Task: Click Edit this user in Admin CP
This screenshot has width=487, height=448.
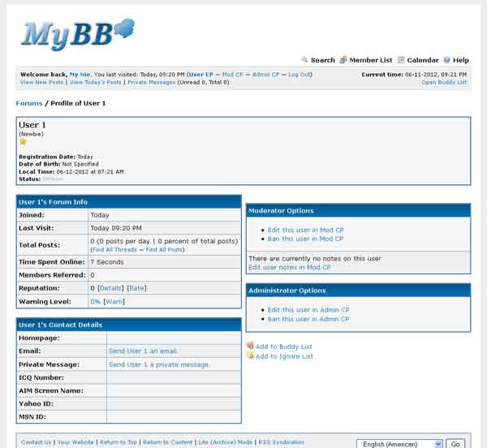Action: click(308, 310)
